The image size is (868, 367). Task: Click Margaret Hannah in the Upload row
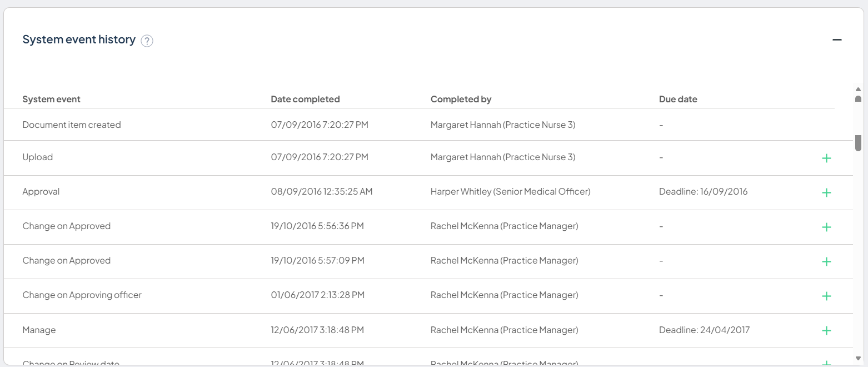click(x=503, y=157)
